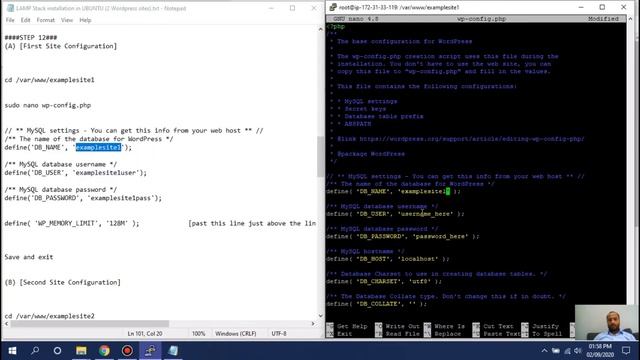Click 'cd /var/www/examplesite2' line in Notepad
This screenshot has width=640, height=360.
(x=49, y=316)
